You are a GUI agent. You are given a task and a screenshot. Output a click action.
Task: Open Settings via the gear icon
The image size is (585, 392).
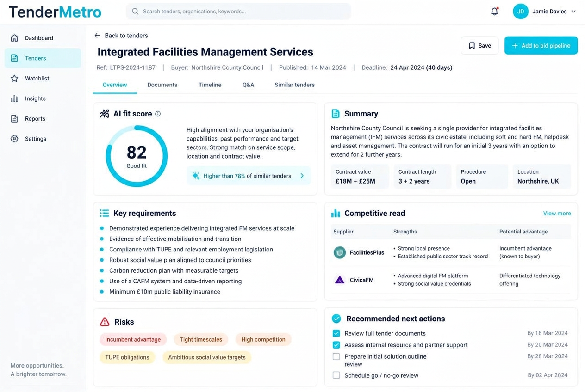[14, 139]
